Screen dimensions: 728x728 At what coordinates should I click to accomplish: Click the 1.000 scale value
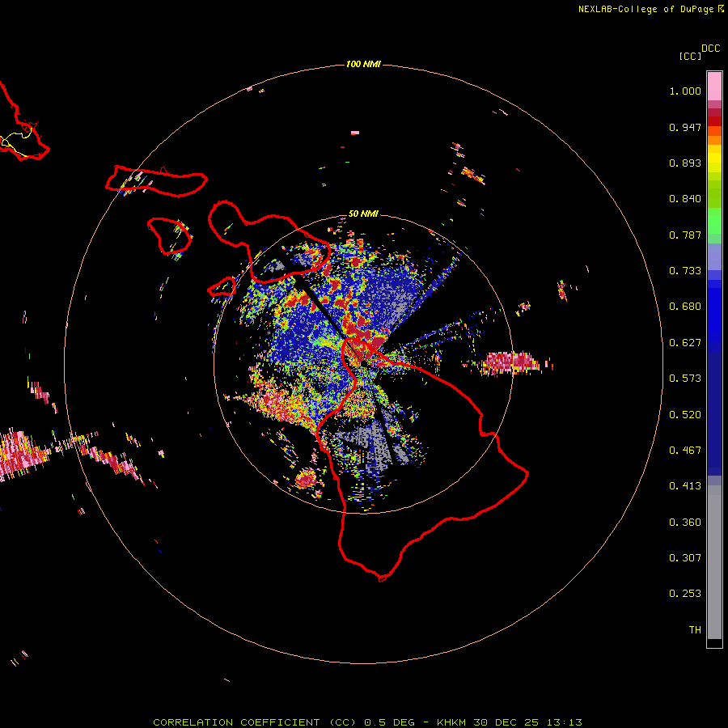(x=685, y=91)
